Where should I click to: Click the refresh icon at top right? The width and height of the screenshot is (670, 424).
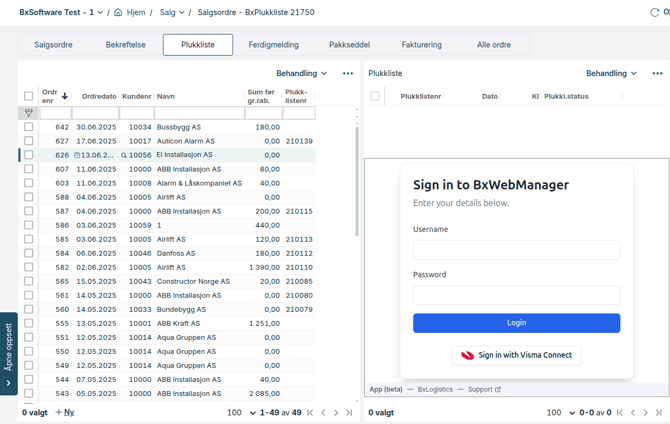click(x=654, y=12)
